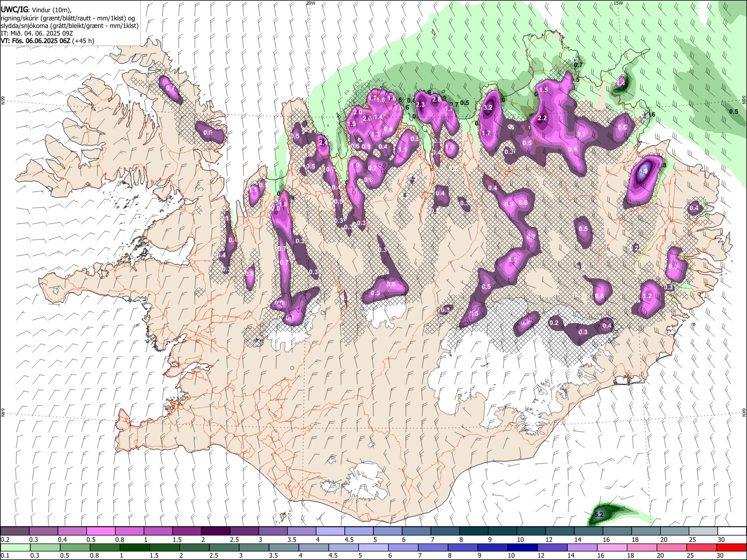This screenshot has height=560, width=747.
Task: Click the 15W longitude label
Action: click(x=618, y=3)
